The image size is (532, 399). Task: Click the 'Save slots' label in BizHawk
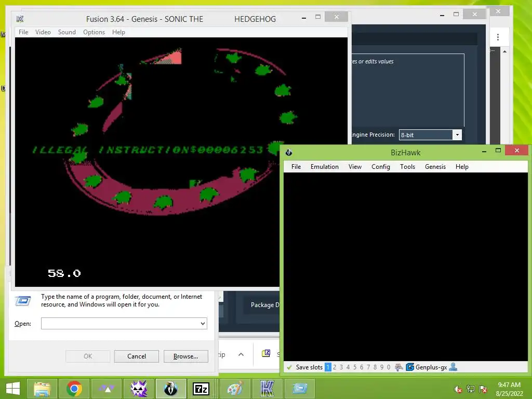point(309,367)
